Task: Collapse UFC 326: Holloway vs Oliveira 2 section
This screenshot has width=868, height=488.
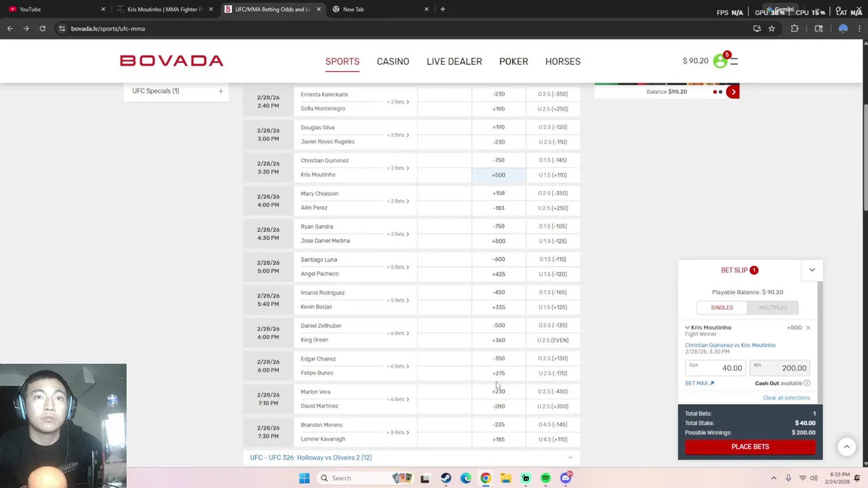Action: tap(570, 457)
